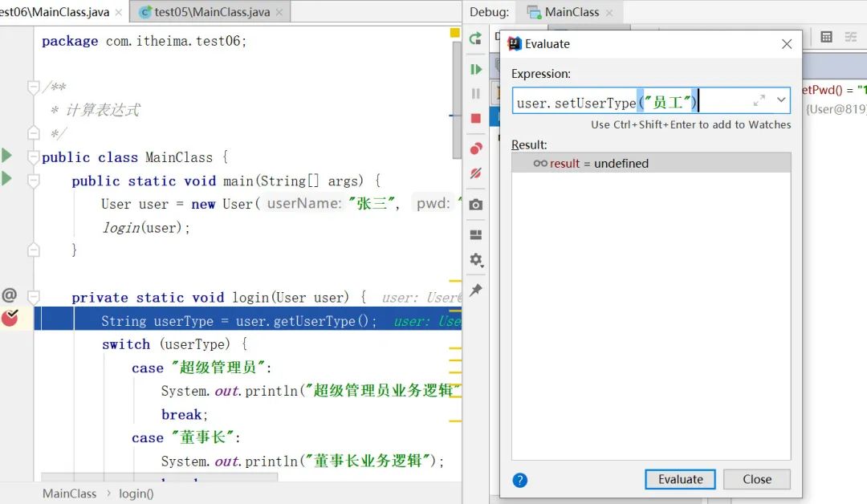This screenshot has width=867, height=504.
Task: Click the "Result:" label
Action: 529,144
